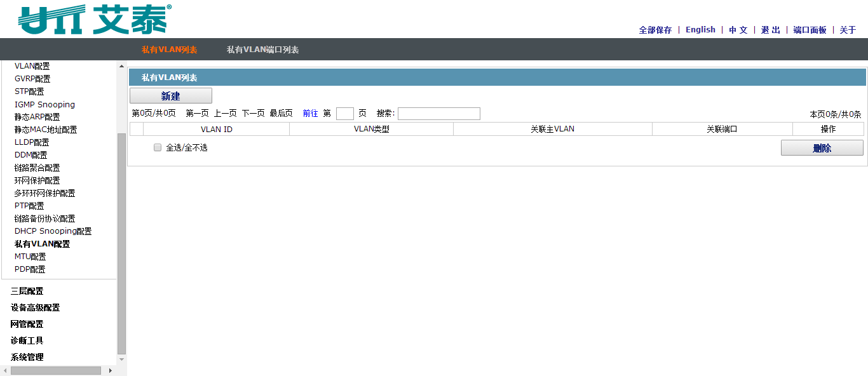Click the 前往 go-to-page link
This screenshot has width=868, height=376.
(311, 113)
